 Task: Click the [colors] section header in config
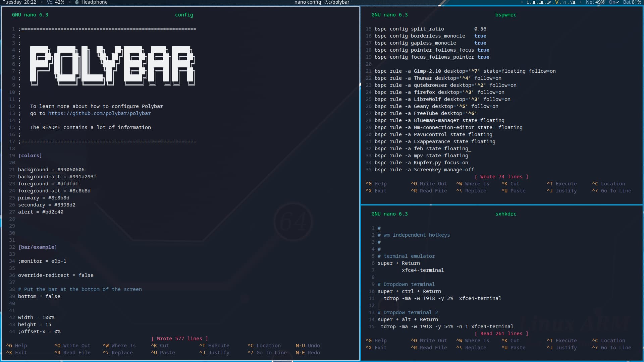[x=30, y=156]
